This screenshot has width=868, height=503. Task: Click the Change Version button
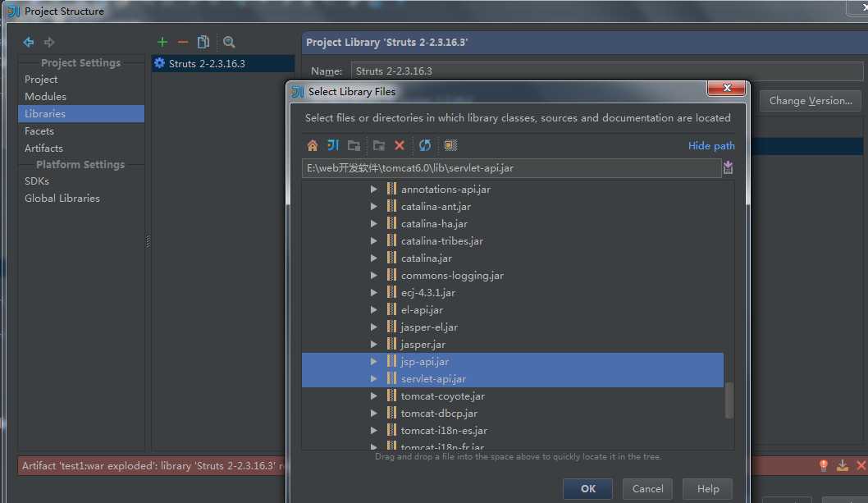pyautogui.click(x=811, y=101)
